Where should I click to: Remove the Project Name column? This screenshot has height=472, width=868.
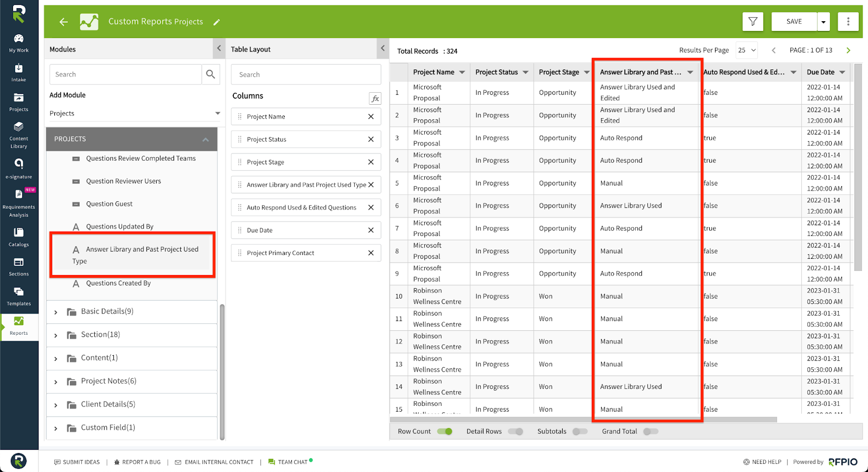click(371, 117)
